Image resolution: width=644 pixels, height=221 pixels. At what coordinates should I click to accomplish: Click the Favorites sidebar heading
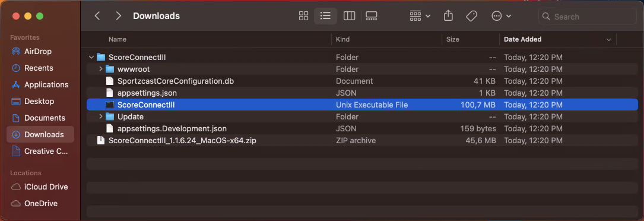(x=25, y=37)
